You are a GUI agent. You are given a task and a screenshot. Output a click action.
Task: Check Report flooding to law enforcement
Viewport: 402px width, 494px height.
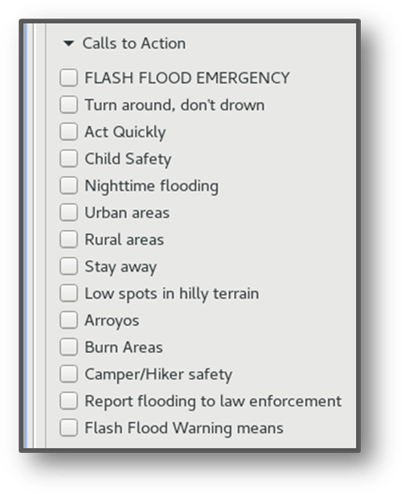pos(69,401)
